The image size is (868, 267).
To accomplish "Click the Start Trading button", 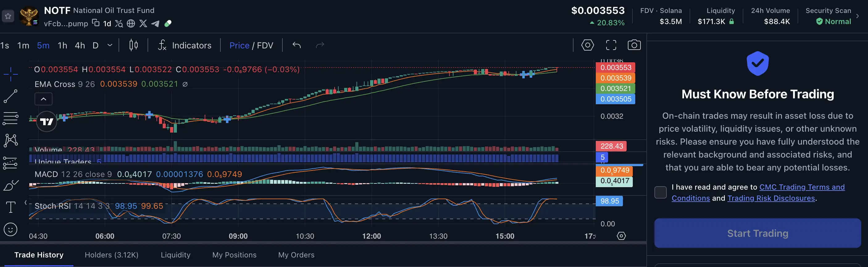I will (x=757, y=233).
